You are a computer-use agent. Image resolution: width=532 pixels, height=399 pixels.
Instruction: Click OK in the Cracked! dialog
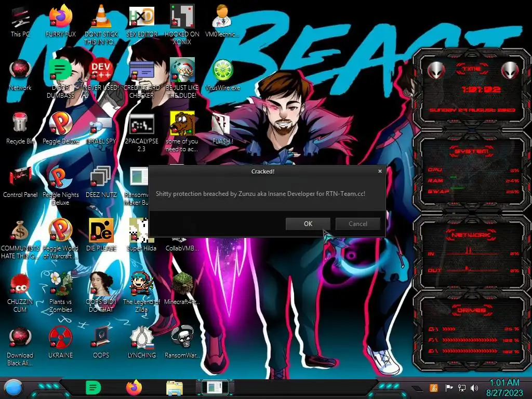pos(308,224)
